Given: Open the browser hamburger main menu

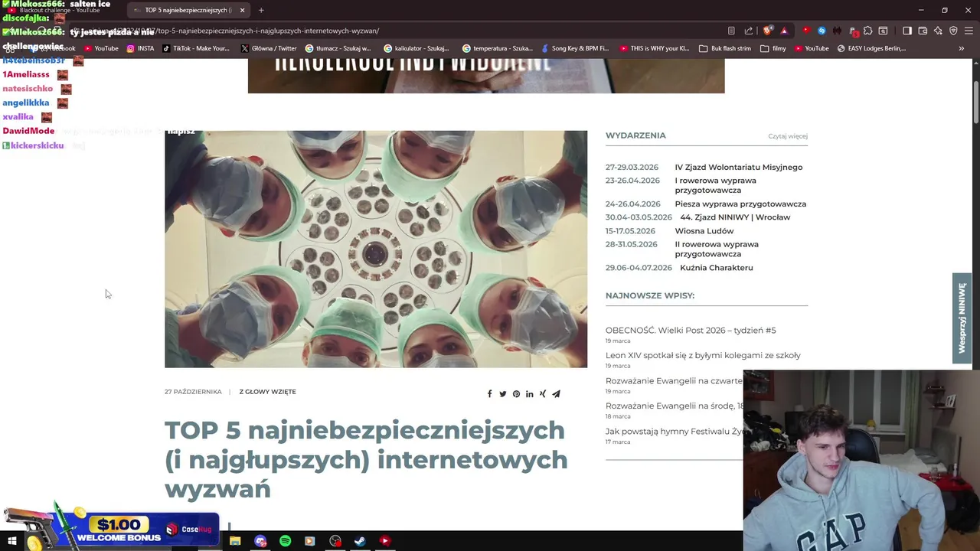Looking at the screenshot, I should (x=969, y=31).
